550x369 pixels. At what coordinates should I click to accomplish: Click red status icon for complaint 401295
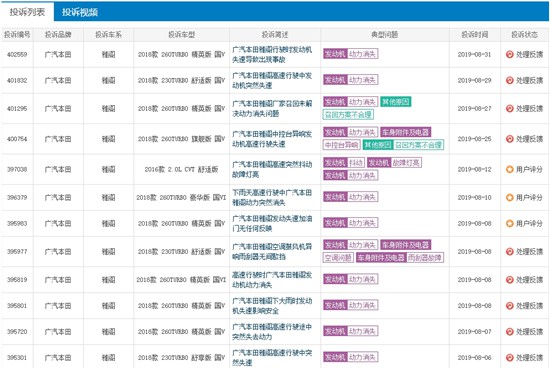(509, 108)
